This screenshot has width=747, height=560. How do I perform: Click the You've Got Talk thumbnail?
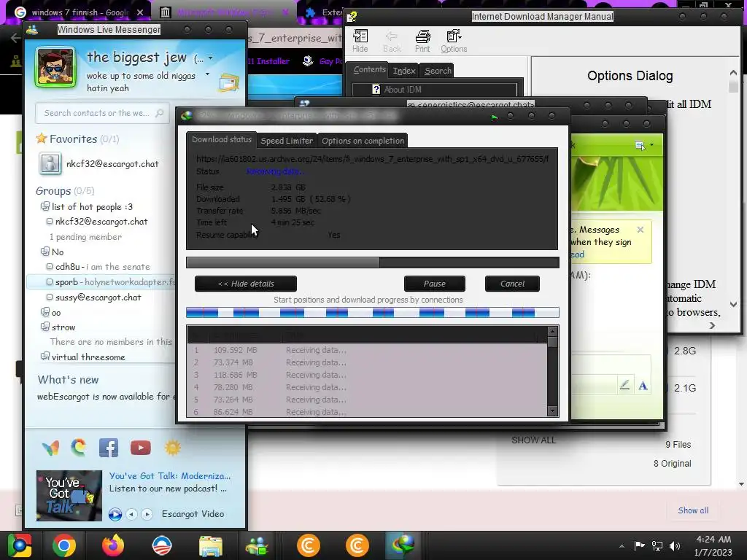69,496
